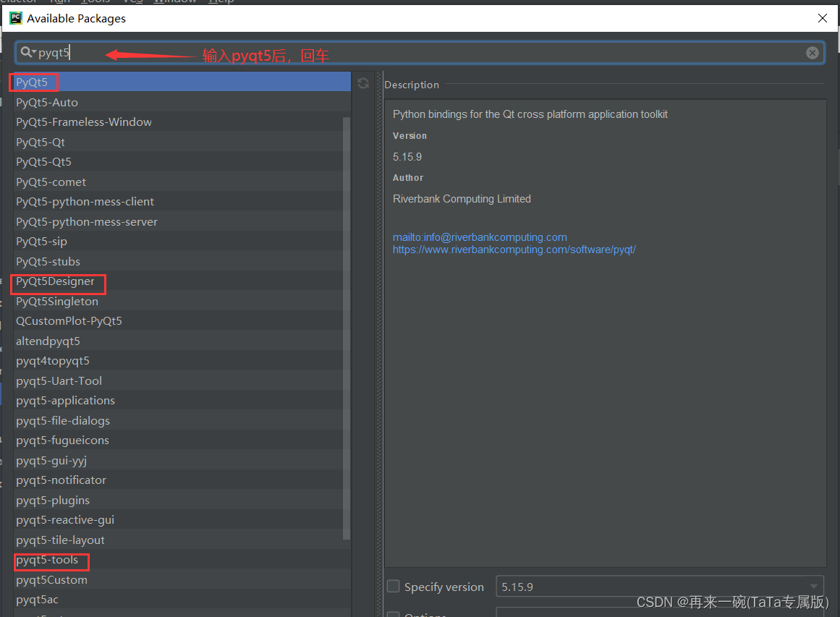The image size is (840, 617).
Task: Select the PyQt5-python-mess-server package
Action: pyautogui.click(x=182, y=221)
